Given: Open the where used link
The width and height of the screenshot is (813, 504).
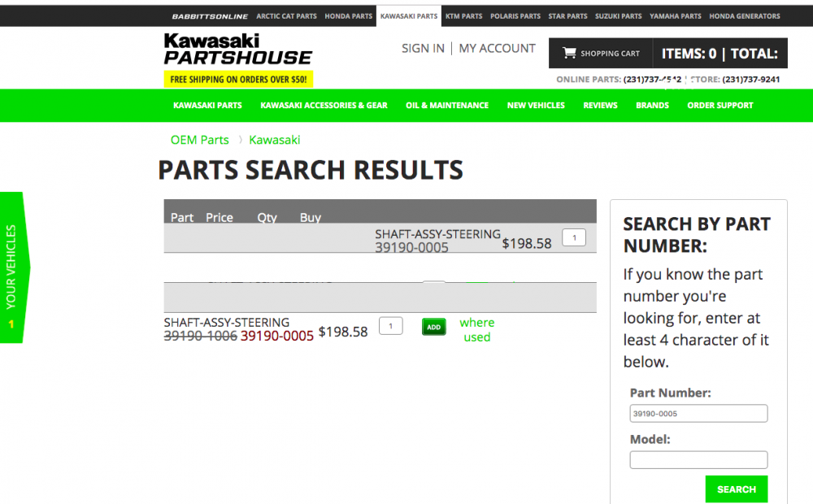Looking at the screenshot, I should tap(477, 330).
